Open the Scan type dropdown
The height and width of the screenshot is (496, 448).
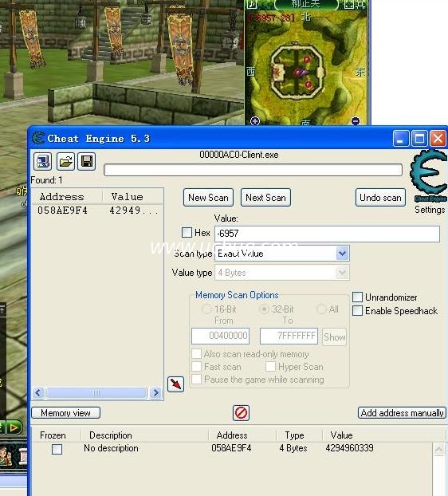343,254
